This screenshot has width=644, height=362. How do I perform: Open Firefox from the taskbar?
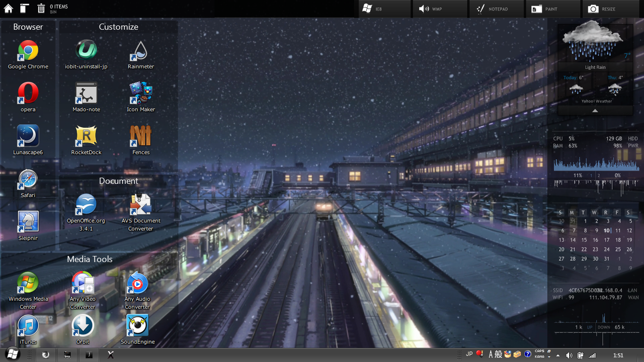[46, 355]
